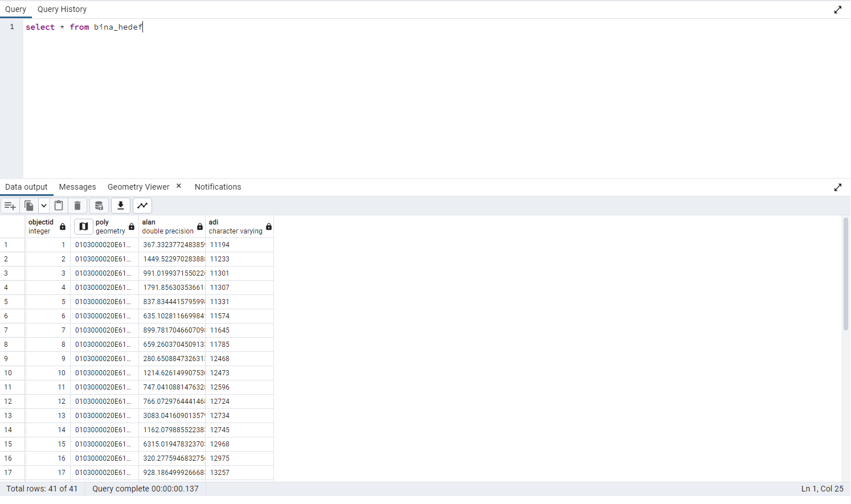Screen dimensions: 851x504
Task: Click the Graph visualiser icon
Action: 142,206
